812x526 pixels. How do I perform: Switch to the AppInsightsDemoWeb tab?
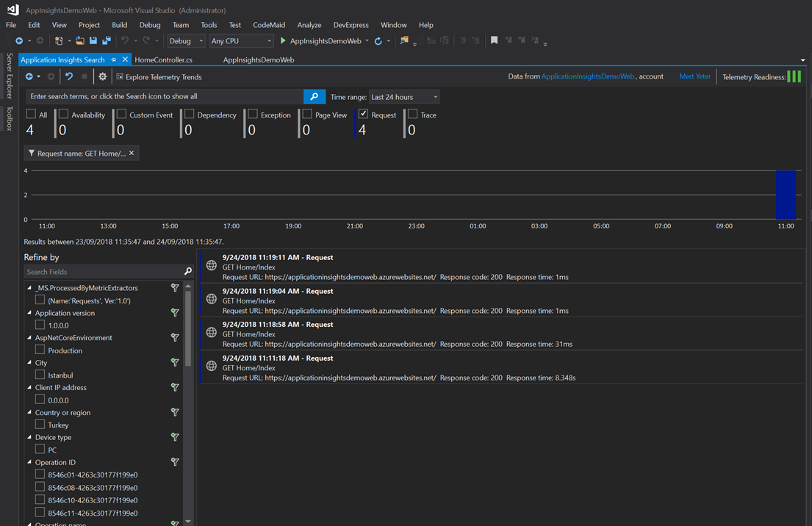(259, 60)
